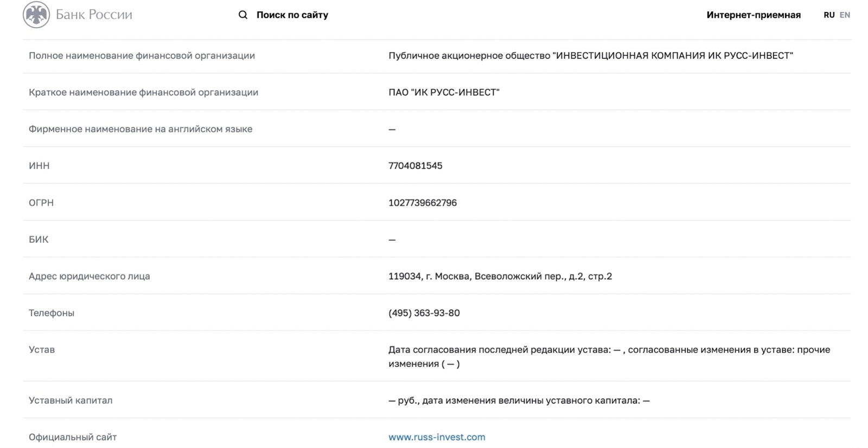Click the short name ПАО "ИК РУСС-ИНВЕСТ"

444,92
